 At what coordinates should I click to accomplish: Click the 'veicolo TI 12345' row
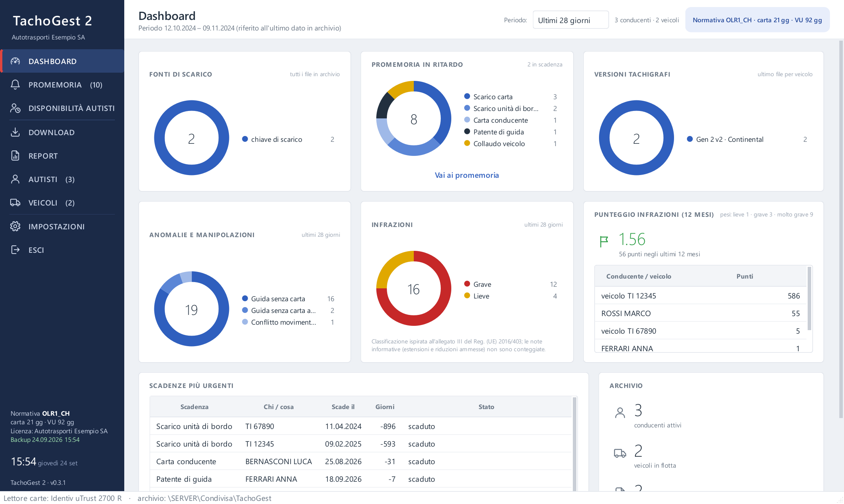pyautogui.click(x=701, y=296)
